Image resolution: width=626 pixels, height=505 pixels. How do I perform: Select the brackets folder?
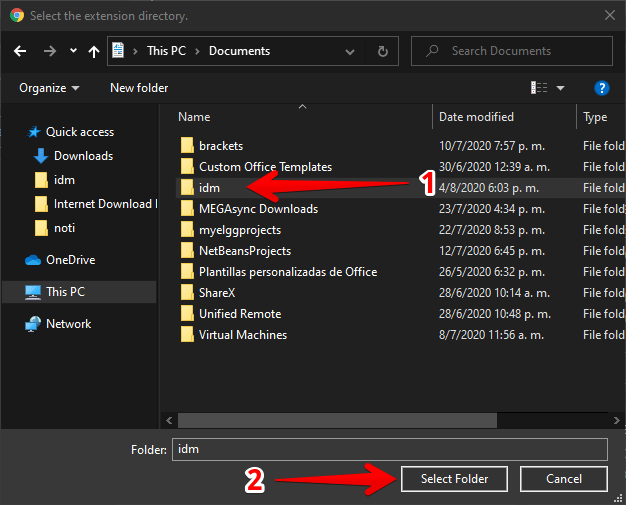pos(221,146)
